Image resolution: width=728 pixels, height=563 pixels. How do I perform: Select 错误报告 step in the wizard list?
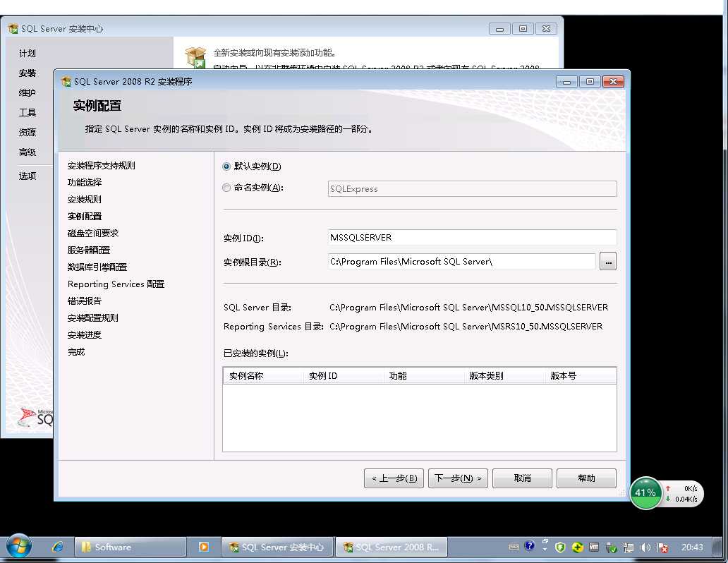[85, 301]
